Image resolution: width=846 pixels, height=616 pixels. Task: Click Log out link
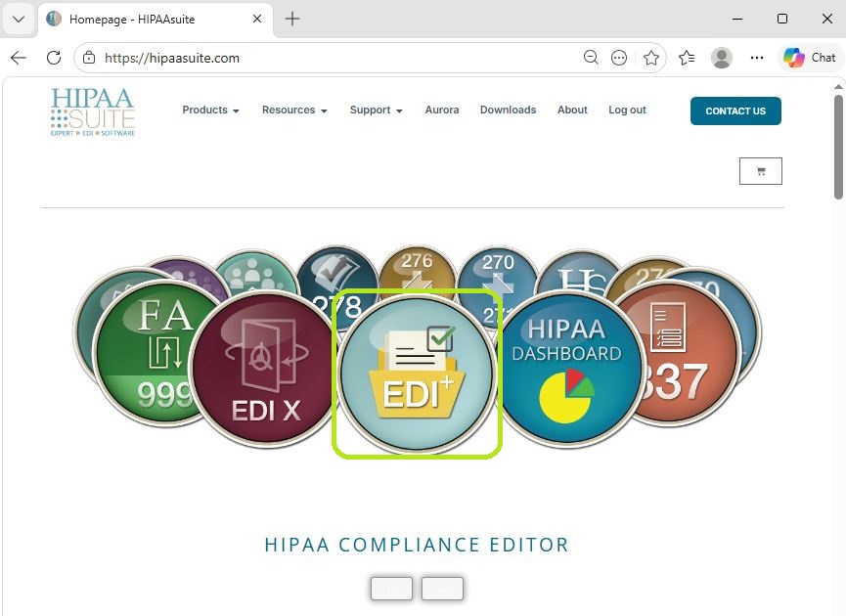pos(627,110)
